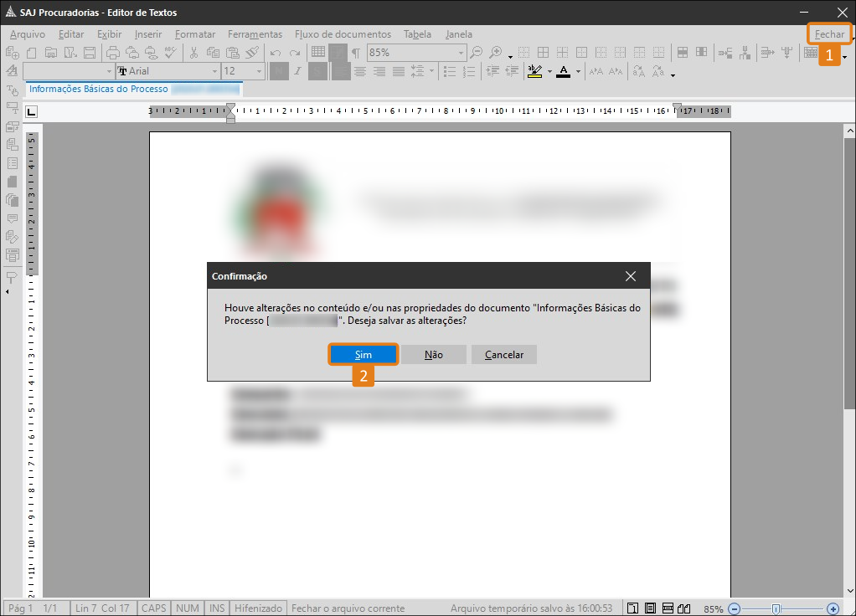
Task: Toggle italic formatting button
Action: tap(298, 72)
